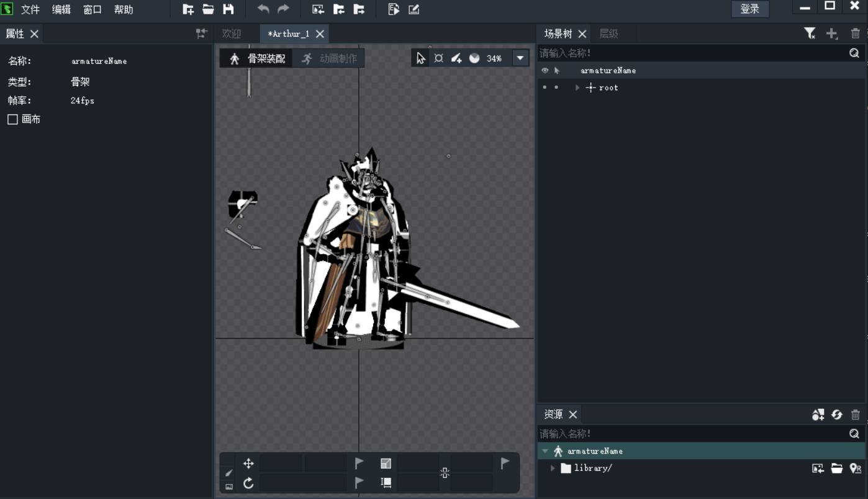The image size is (868, 499).
Task: Save the project with the floppy disk icon
Action: pyautogui.click(x=228, y=9)
